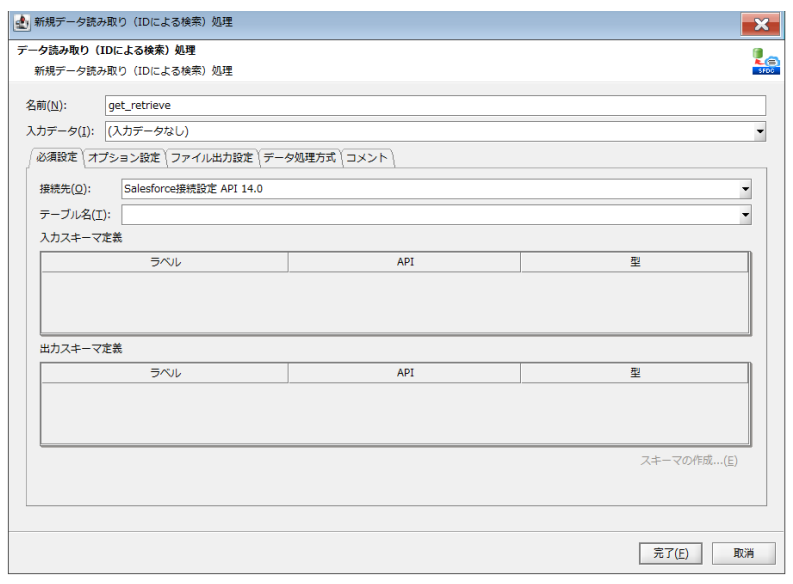Click the 取消 cancel button
793x584 pixels.
point(743,553)
